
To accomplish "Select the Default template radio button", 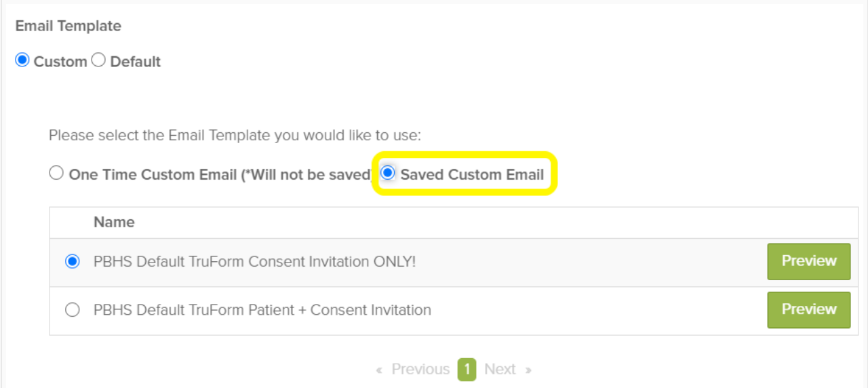I will pos(98,60).
